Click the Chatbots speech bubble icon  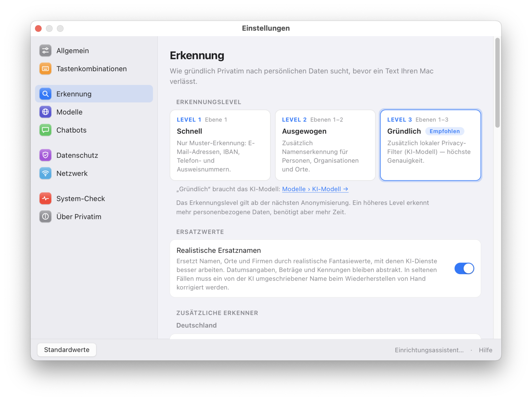tap(46, 130)
